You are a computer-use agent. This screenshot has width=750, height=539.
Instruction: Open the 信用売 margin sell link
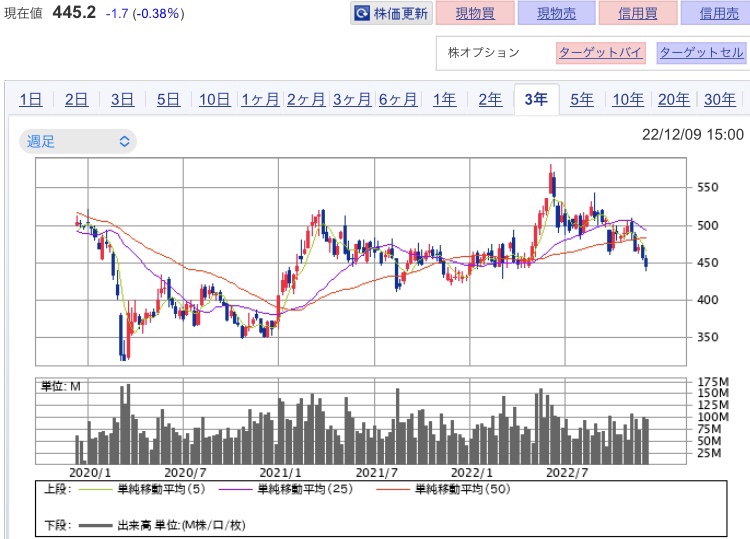point(719,13)
